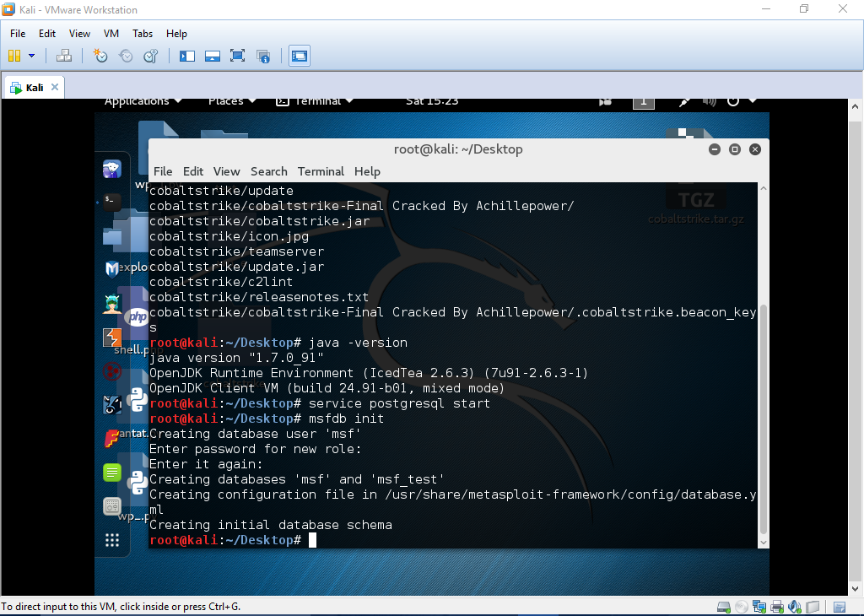The height and width of the screenshot is (616, 864).
Task: Open the volume control in Kali panel
Action: click(709, 102)
